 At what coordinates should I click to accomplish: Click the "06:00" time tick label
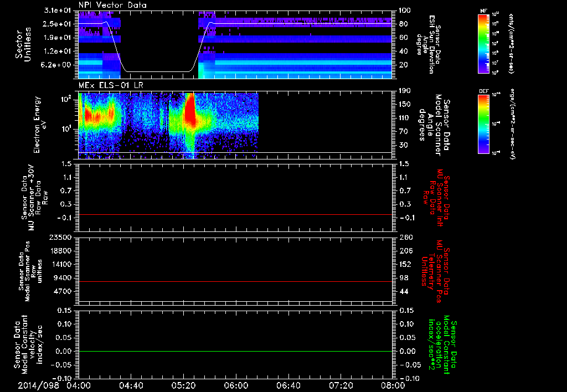click(236, 385)
